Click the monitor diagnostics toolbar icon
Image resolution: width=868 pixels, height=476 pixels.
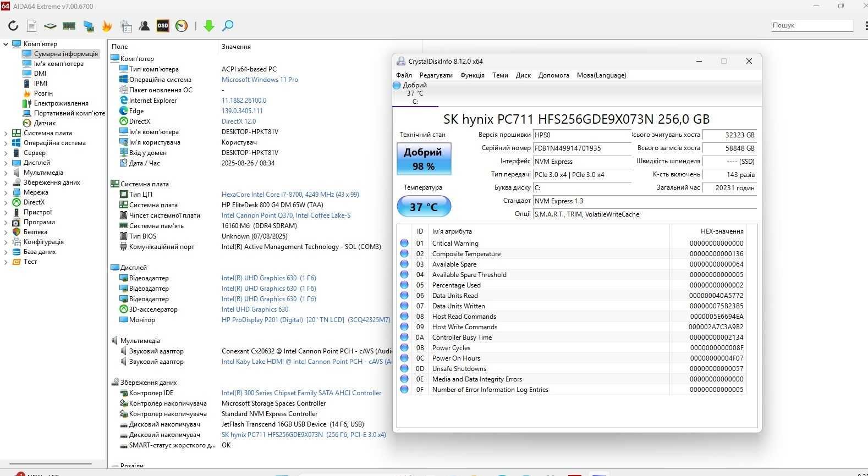click(88, 26)
